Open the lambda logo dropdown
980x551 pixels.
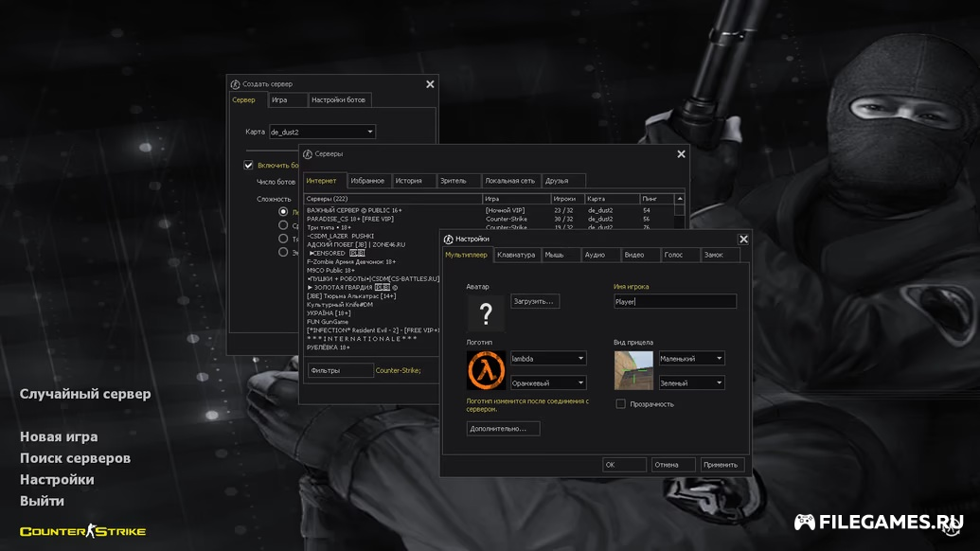pyautogui.click(x=548, y=359)
